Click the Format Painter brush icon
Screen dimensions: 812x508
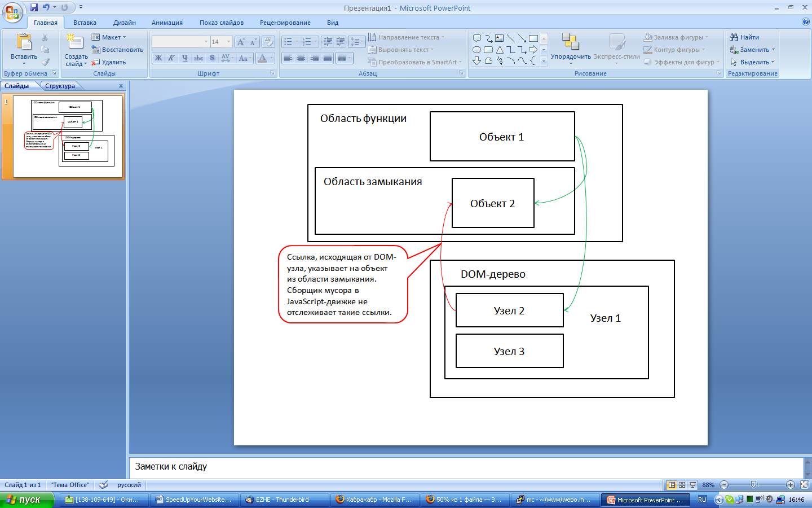46,62
